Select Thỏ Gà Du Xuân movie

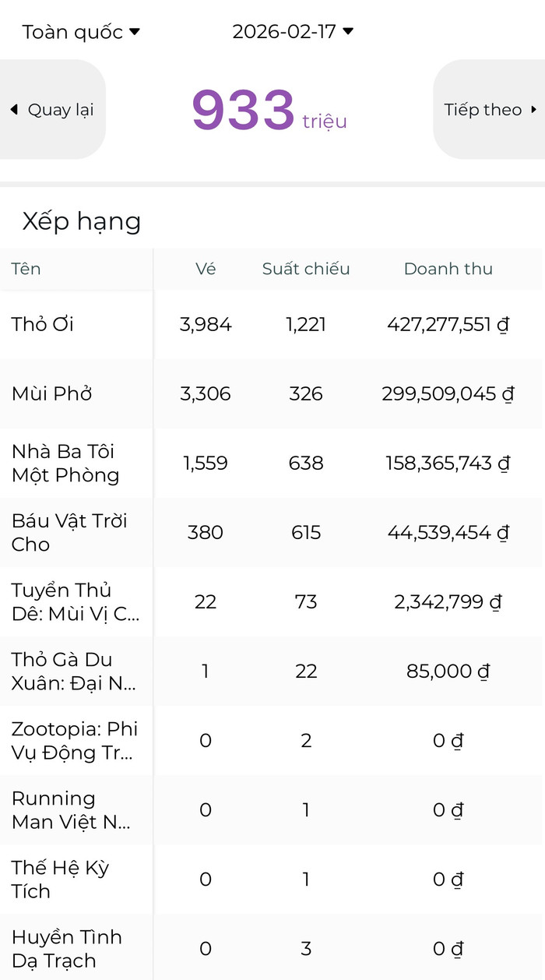click(73, 671)
